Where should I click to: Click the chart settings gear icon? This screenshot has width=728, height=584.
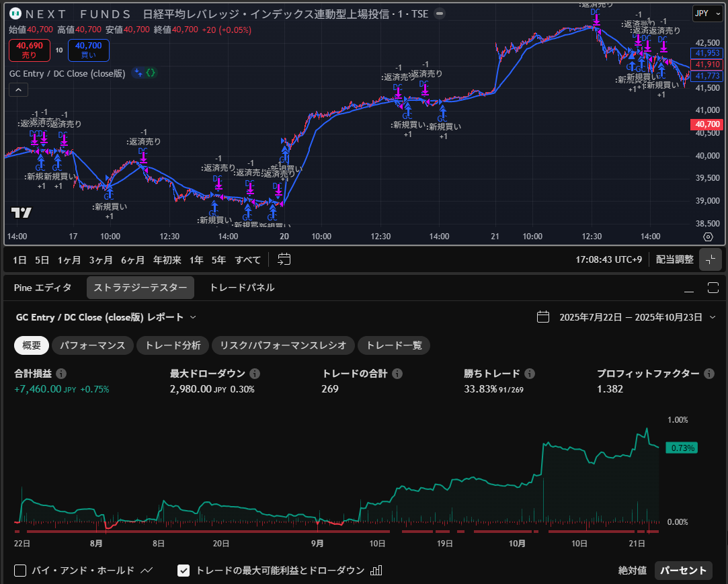tap(708, 237)
